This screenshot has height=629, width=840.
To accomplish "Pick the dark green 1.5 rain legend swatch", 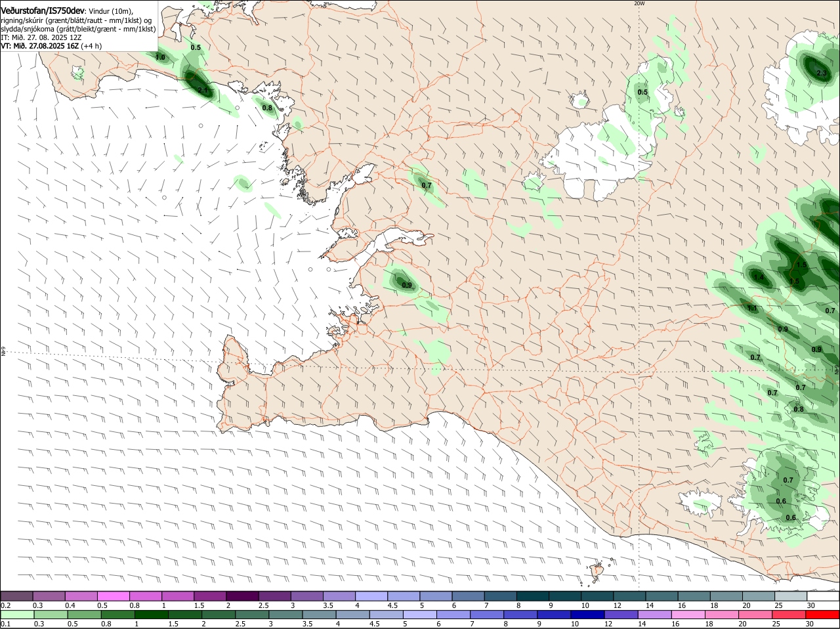I will [185, 615].
